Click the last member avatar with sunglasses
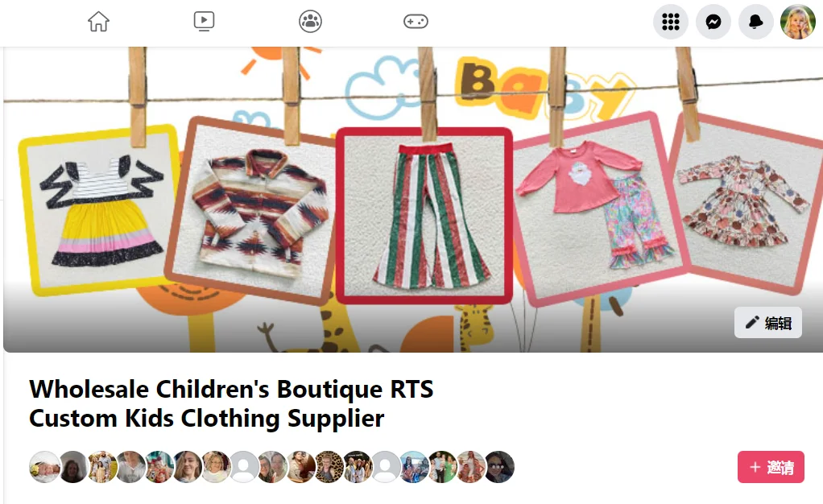This screenshot has height=504, width=823. pyautogui.click(x=498, y=467)
